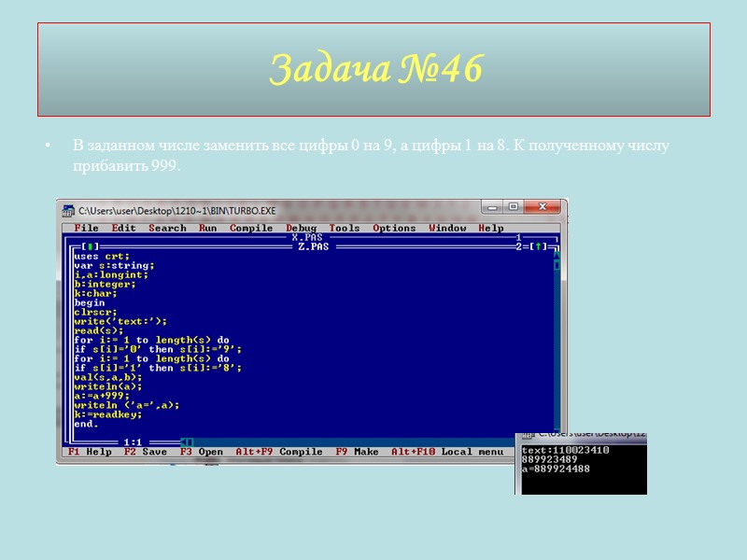Open the Help menu
Viewport: 747px width, 560px height.
pos(491,228)
